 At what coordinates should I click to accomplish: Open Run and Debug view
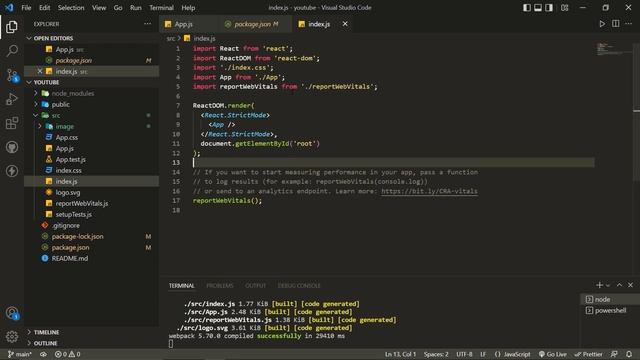click(x=12, y=99)
